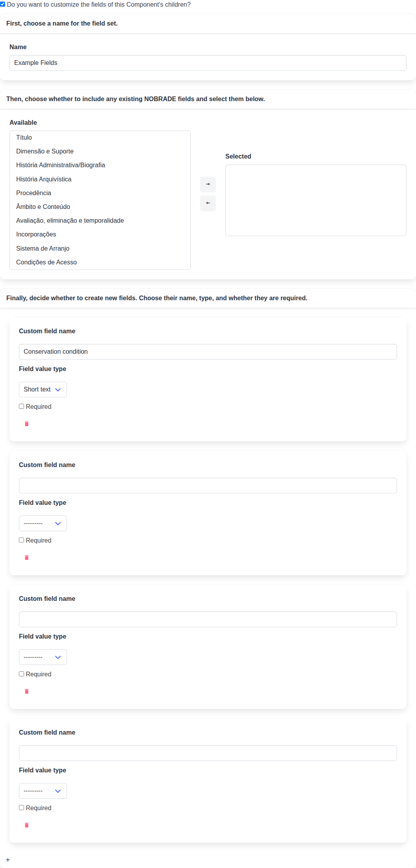
Task: Click the empty third custom field name input
Action: tap(208, 619)
